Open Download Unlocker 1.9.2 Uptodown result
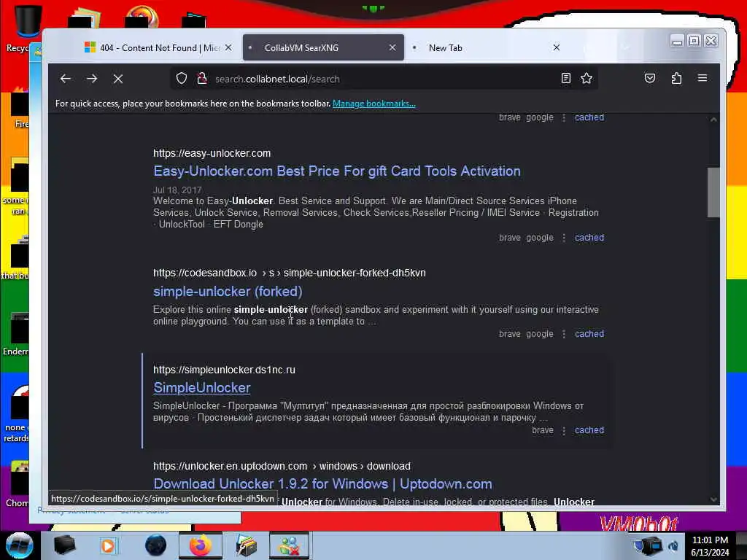Screen dimensions: 747x560 [x=322, y=484]
